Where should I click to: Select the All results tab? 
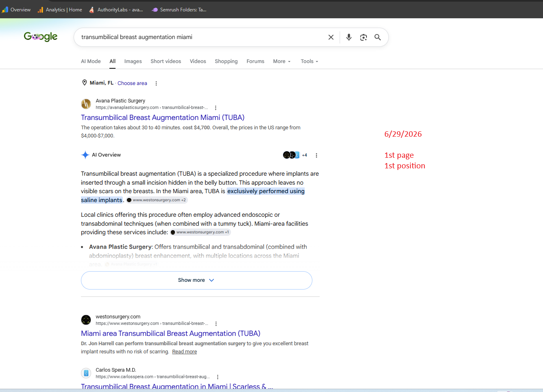coord(113,61)
